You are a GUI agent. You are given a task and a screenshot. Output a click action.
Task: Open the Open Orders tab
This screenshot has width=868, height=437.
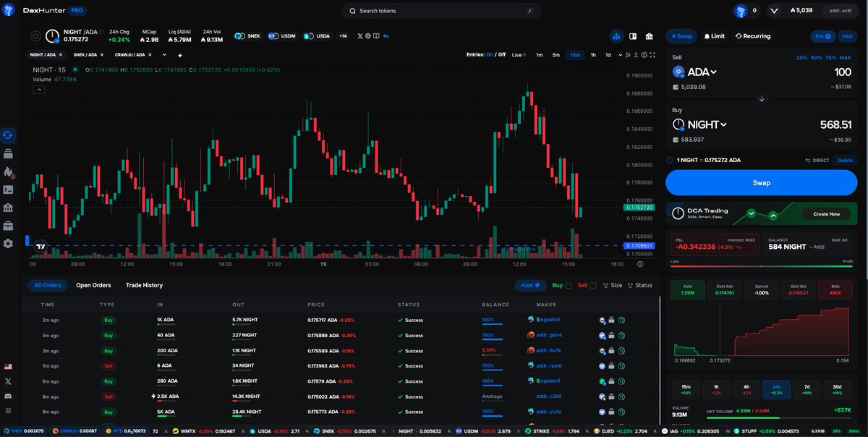(93, 285)
